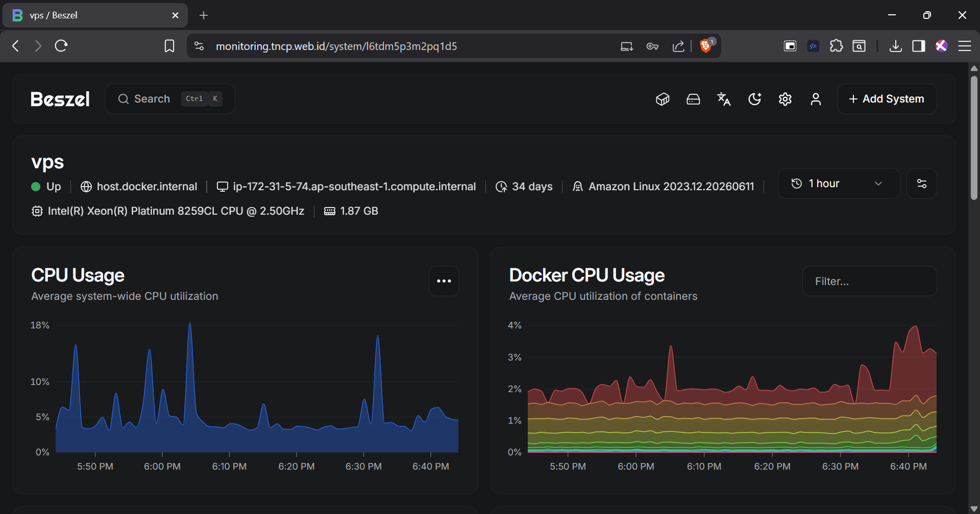Open the find in page toolbar icon
This screenshot has width=980, height=514.
(x=859, y=46)
